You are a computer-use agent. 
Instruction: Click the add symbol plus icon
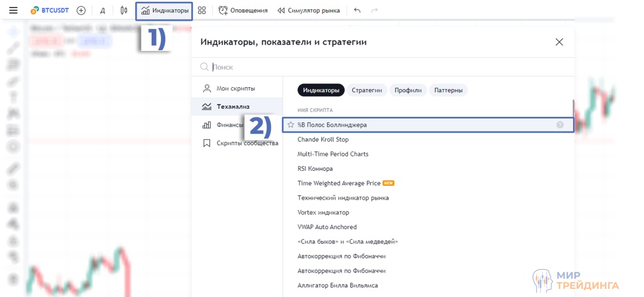[81, 11]
